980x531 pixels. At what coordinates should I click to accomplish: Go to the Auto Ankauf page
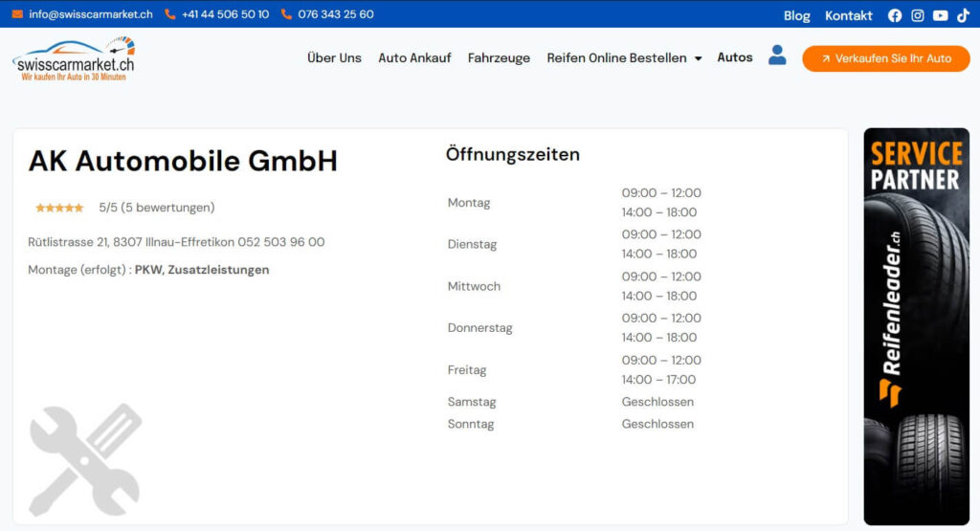pos(414,57)
